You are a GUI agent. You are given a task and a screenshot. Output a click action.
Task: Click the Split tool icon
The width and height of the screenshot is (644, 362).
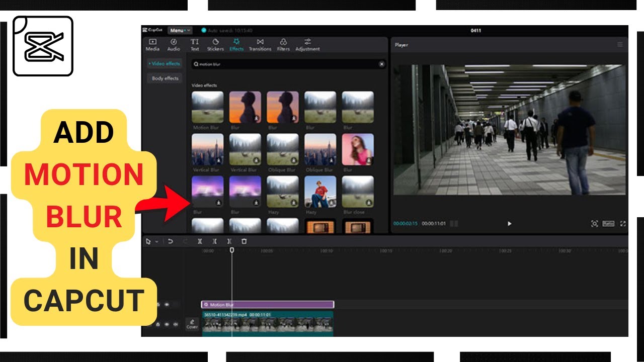click(x=200, y=241)
